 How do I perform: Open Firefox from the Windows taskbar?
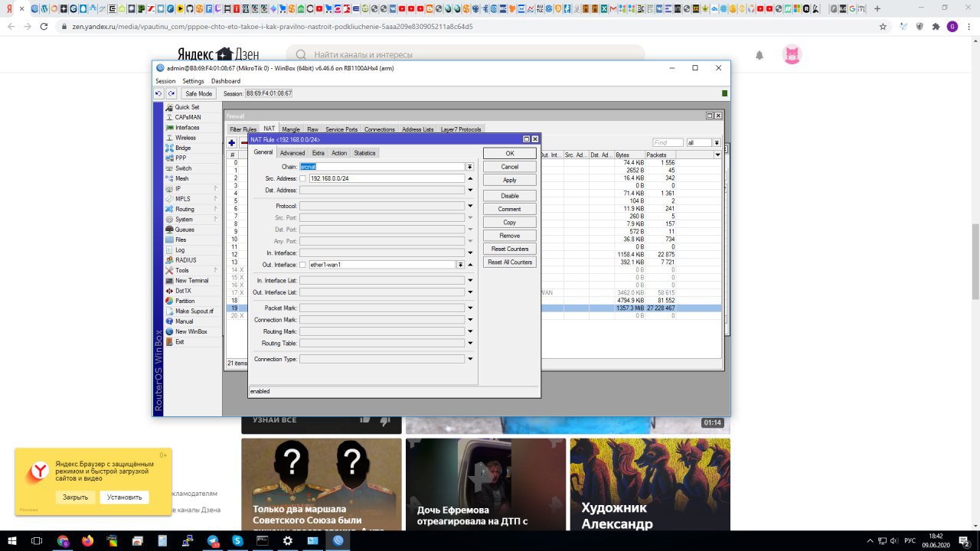pos(87,540)
